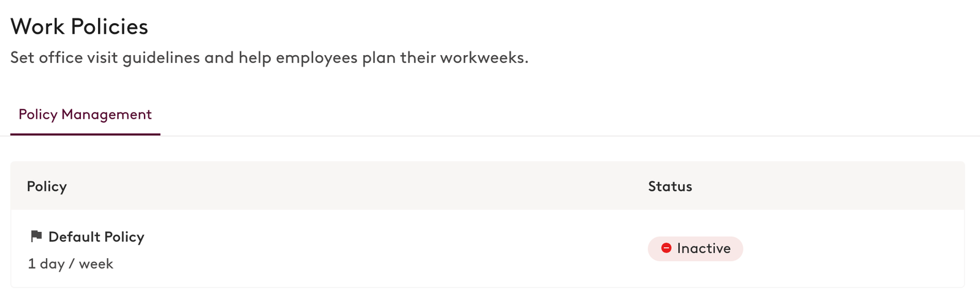The width and height of the screenshot is (980, 304).
Task: Click the office visit guidelines description text
Action: (x=269, y=57)
